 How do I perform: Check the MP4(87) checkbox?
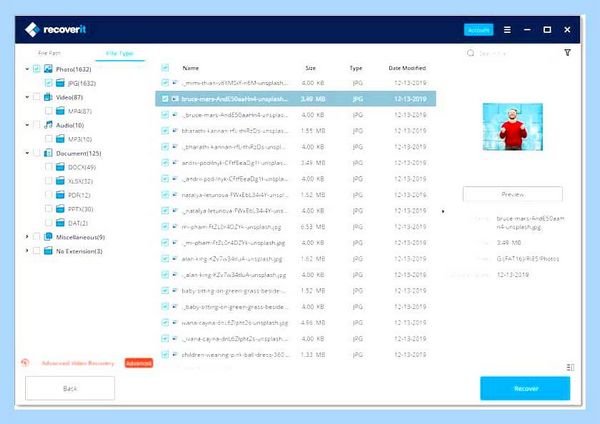49,111
